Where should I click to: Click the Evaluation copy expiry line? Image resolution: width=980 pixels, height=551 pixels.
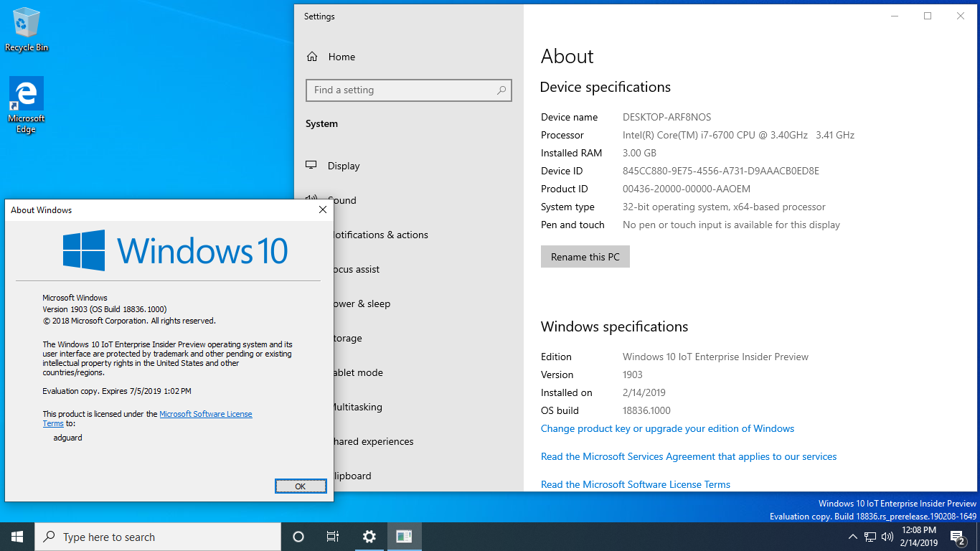117,391
